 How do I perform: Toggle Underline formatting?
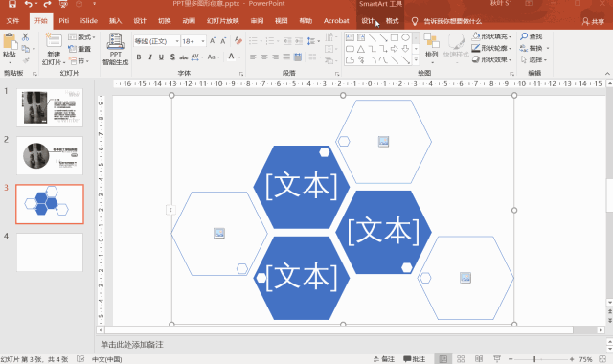tap(161, 57)
